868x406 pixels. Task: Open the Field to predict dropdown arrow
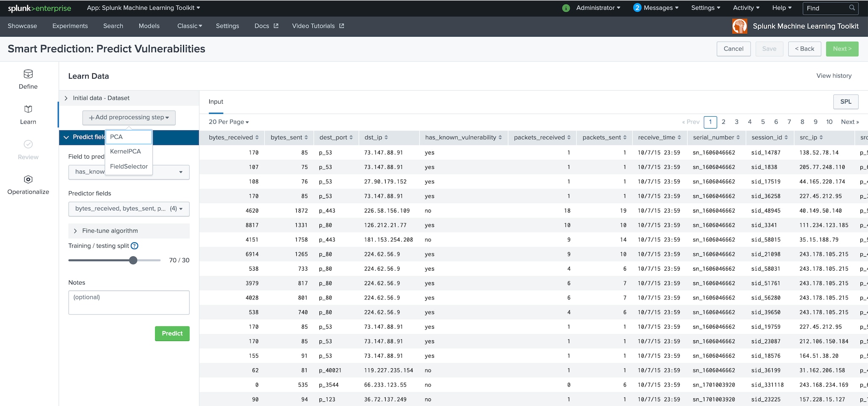181,172
